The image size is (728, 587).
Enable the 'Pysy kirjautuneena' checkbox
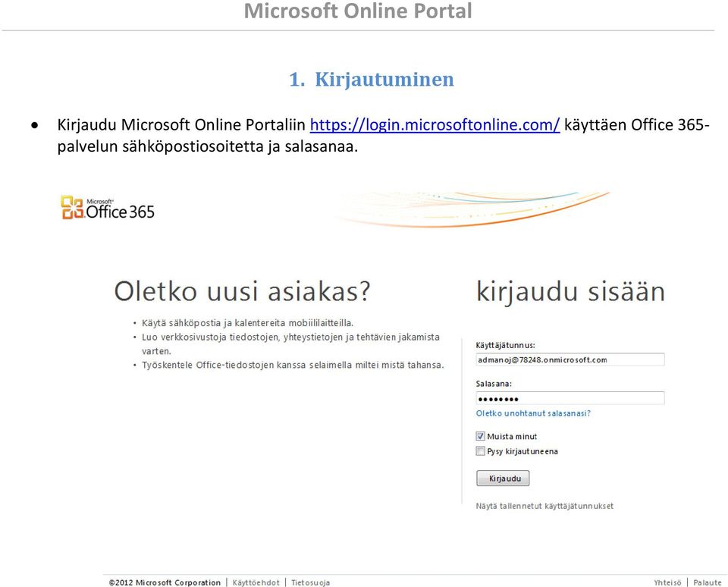pos(481,451)
